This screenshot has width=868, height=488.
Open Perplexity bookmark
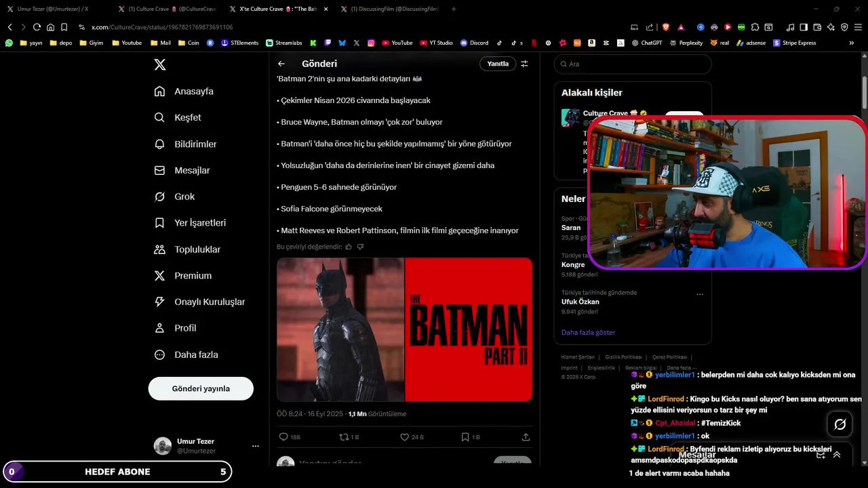point(686,43)
